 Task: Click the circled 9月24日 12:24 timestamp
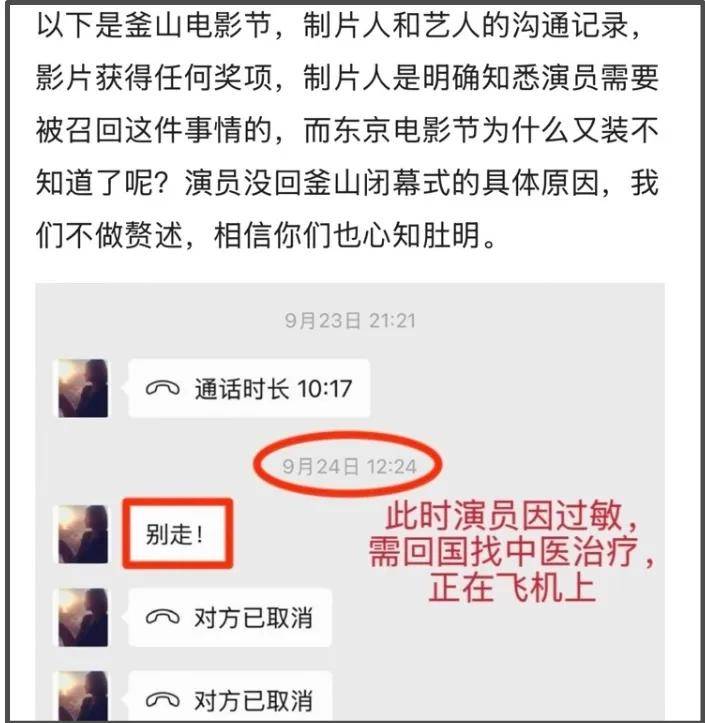(x=349, y=466)
